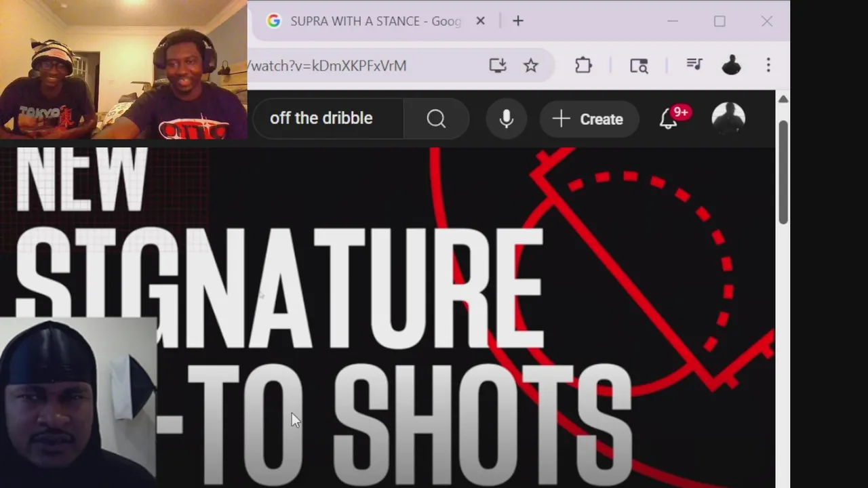Open the notifications bell
Viewport: 868px width, 488px height.
(x=670, y=119)
